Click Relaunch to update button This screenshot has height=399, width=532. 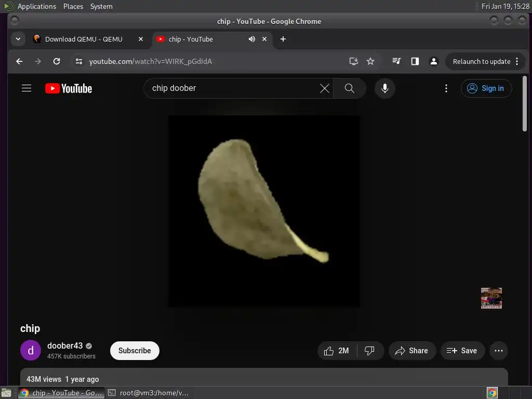click(x=482, y=61)
